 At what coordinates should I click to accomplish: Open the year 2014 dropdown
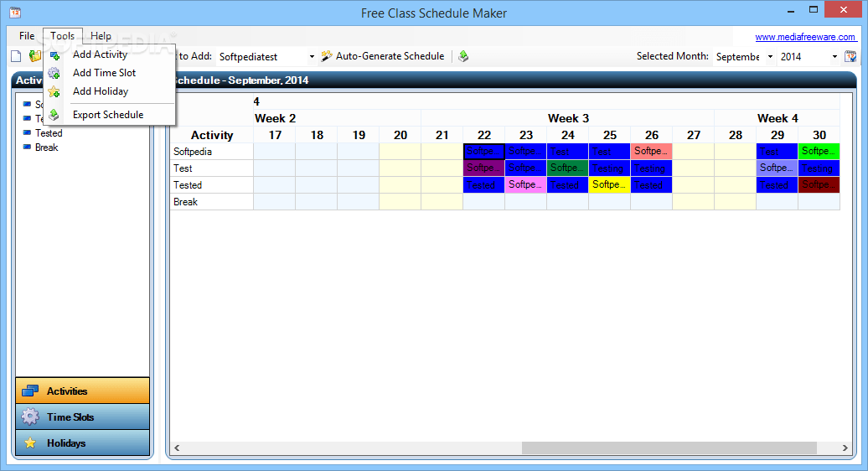pyautogui.click(x=834, y=56)
